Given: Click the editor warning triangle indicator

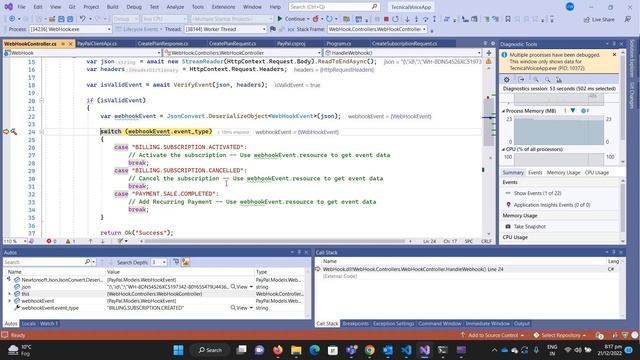Looking at the screenshot, I should (489, 61).
